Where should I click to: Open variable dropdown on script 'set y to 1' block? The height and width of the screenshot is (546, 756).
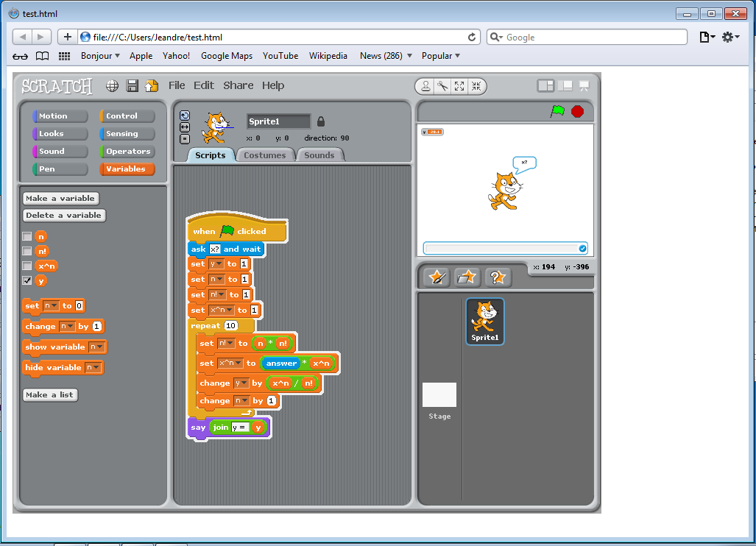(x=216, y=263)
